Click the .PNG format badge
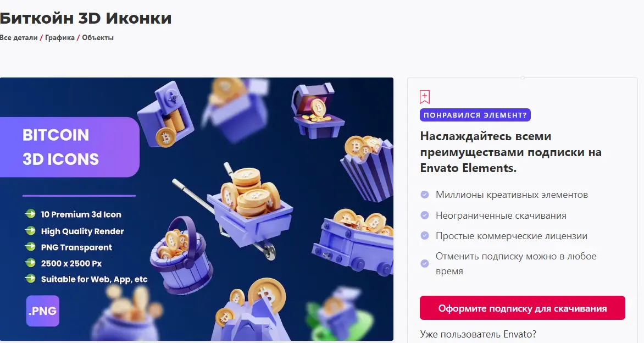The width and height of the screenshot is (644, 343). [x=43, y=311]
